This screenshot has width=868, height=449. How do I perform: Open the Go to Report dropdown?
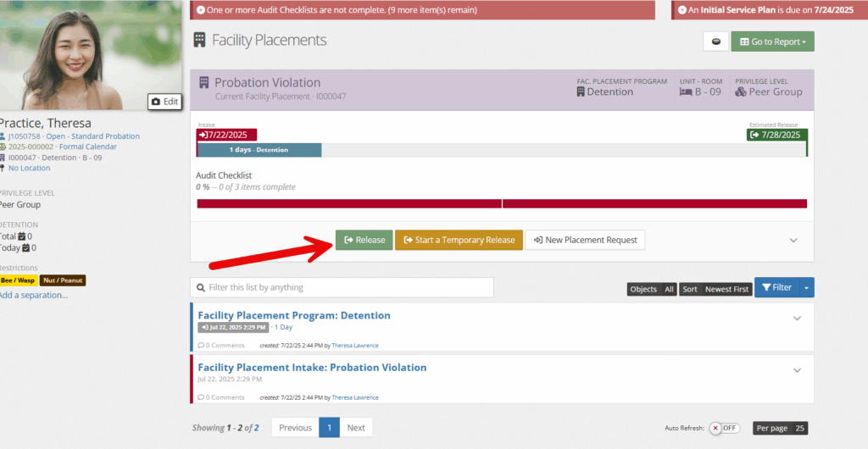[x=773, y=42]
